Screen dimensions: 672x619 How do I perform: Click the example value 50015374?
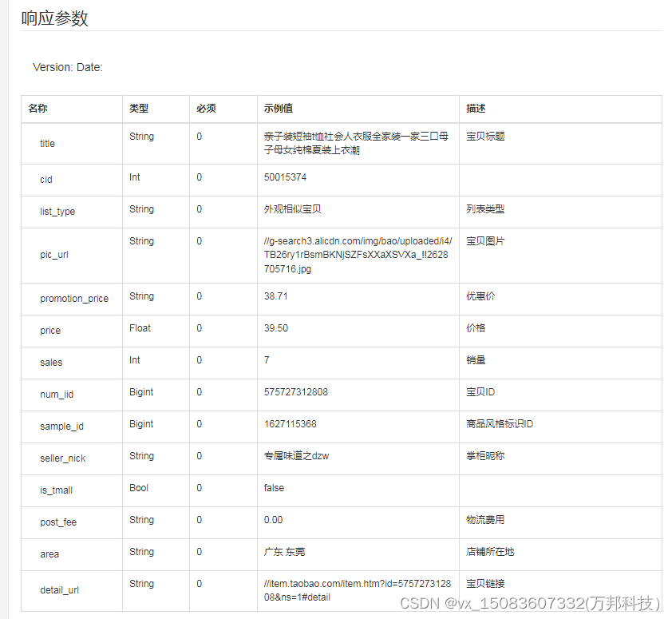285,177
